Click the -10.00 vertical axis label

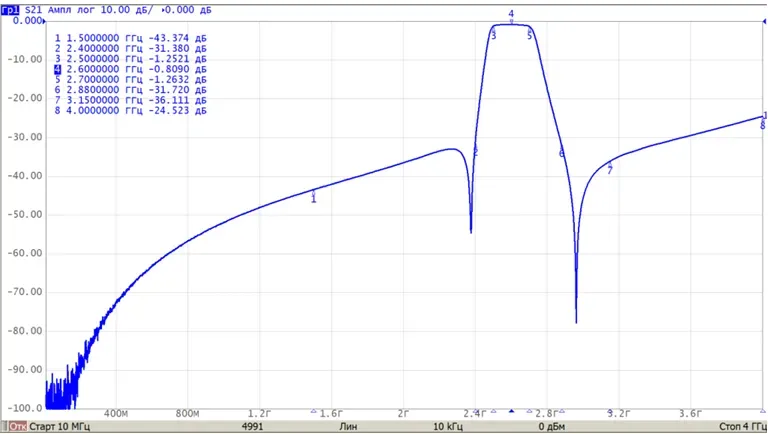[25, 59]
